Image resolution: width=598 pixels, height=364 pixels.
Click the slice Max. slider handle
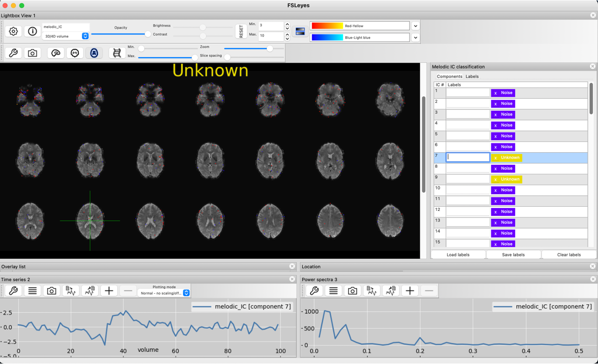point(195,57)
